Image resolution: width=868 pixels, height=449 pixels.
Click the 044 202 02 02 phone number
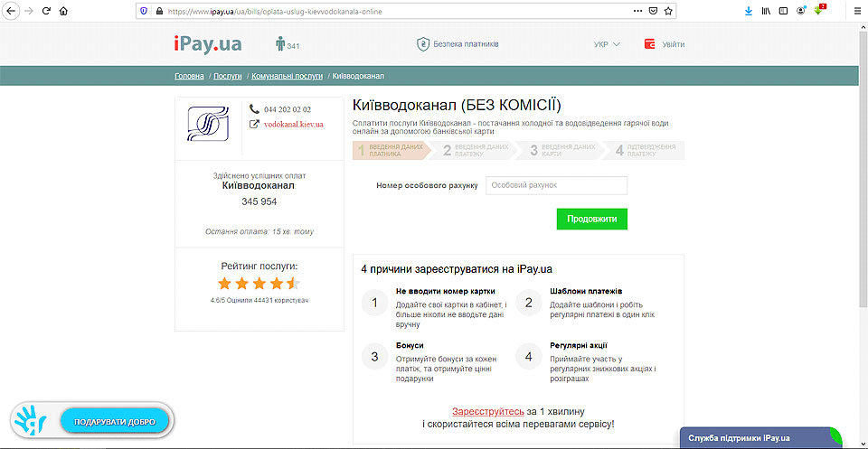pos(288,109)
